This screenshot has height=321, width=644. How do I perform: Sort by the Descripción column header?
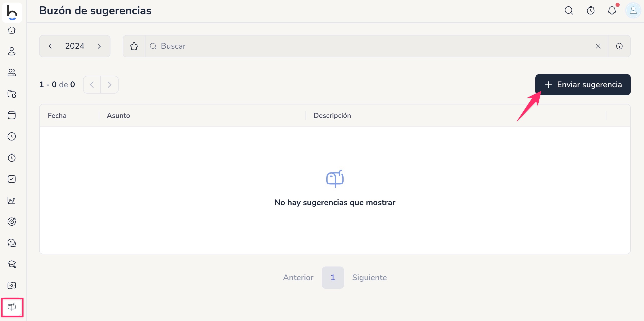(x=332, y=116)
